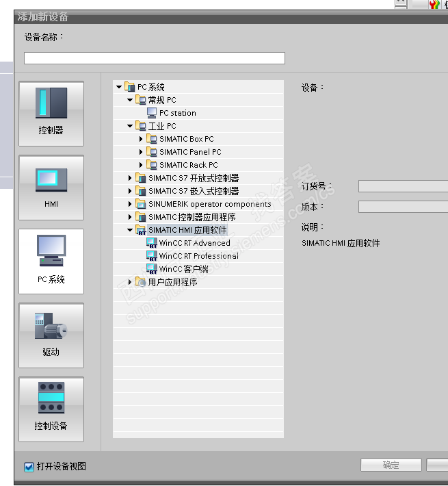Collapse the 工业 PC node
The height and width of the screenshot is (486, 448).
click(x=130, y=126)
